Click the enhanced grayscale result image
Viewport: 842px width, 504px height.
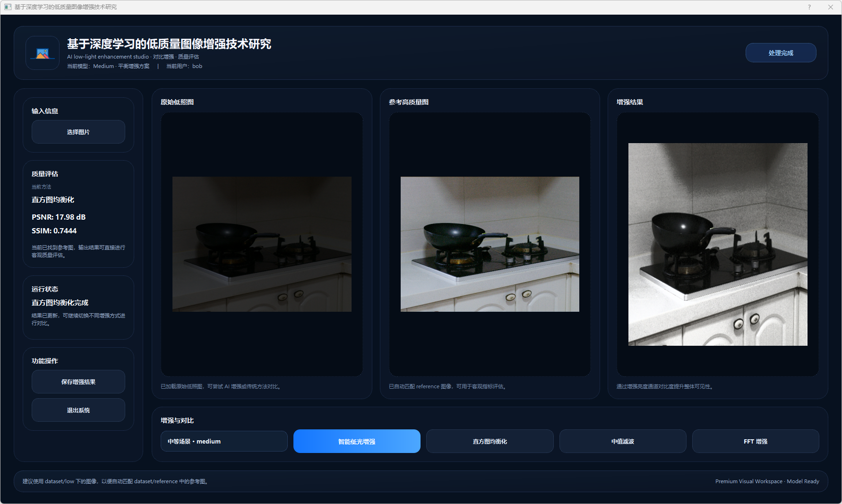717,244
